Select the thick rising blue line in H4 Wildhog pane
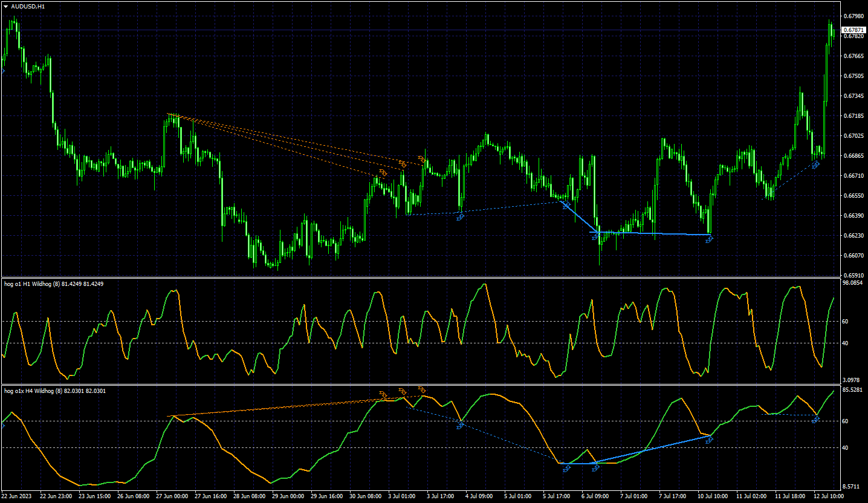 tap(653, 449)
